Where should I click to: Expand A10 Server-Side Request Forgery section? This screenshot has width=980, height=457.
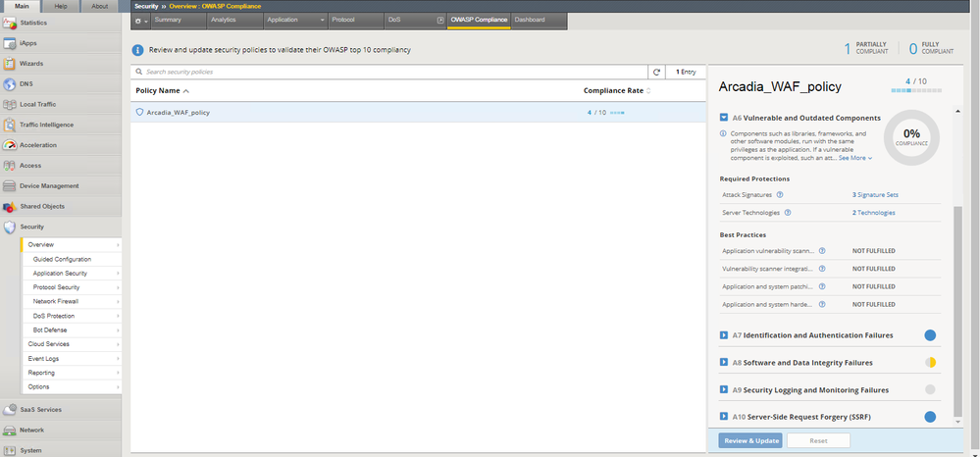724,417
